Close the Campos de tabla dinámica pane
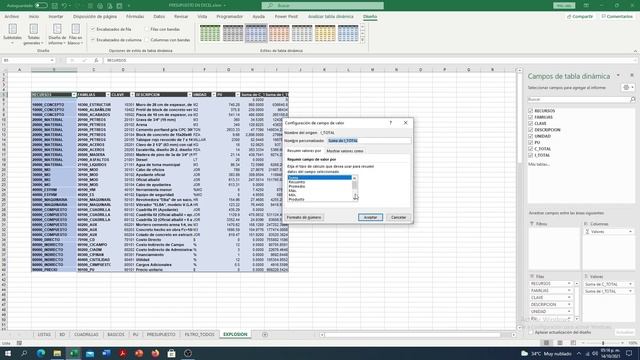Screen dimensions: 640x360 pyautogui.click(x=632, y=76)
